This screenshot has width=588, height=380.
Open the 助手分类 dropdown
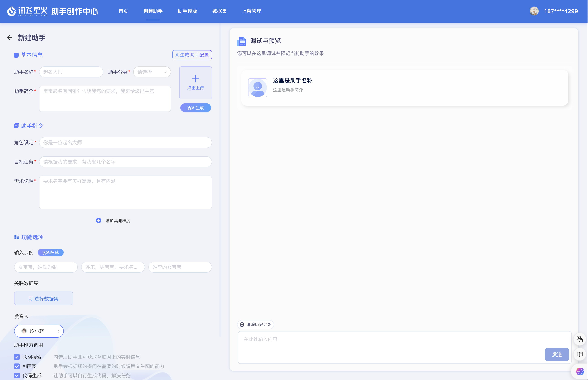click(x=152, y=72)
